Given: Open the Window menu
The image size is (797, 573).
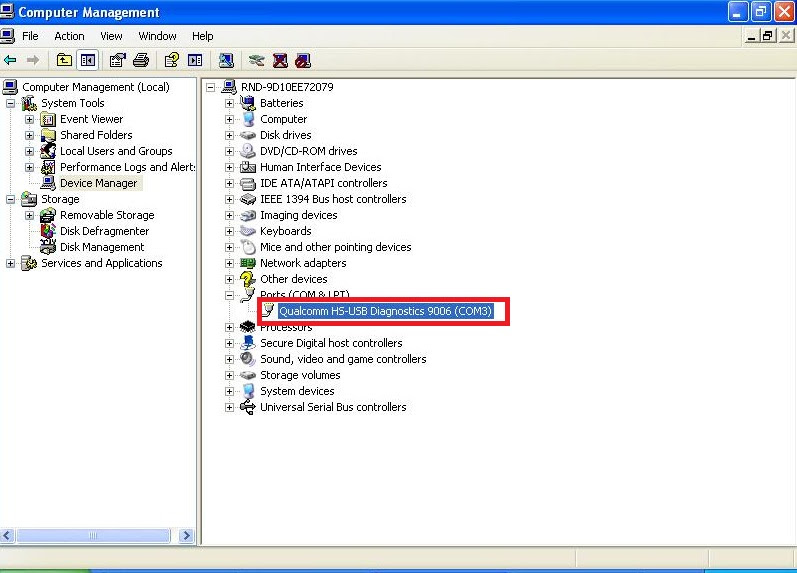Looking at the screenshot, I should [x=157, y=36].
